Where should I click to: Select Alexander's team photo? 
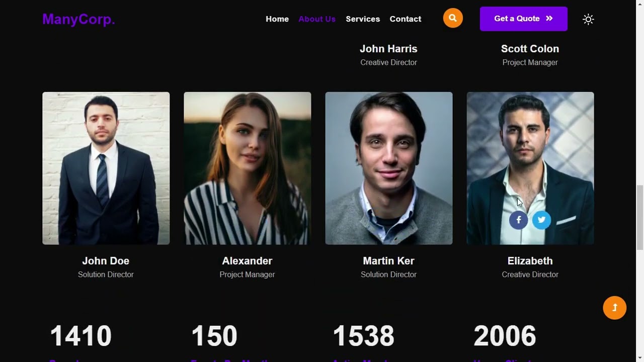(x=247, y=168)
